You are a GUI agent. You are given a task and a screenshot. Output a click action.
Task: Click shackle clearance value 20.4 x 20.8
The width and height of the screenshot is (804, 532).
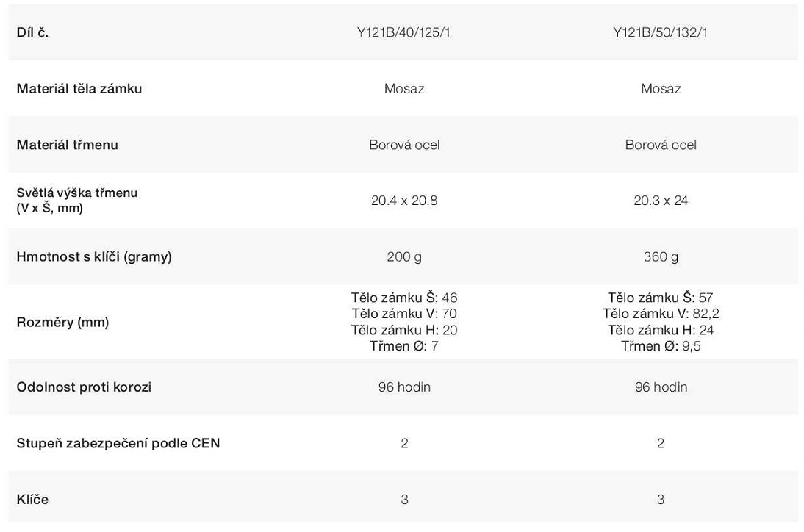click(x=403, y=201)
